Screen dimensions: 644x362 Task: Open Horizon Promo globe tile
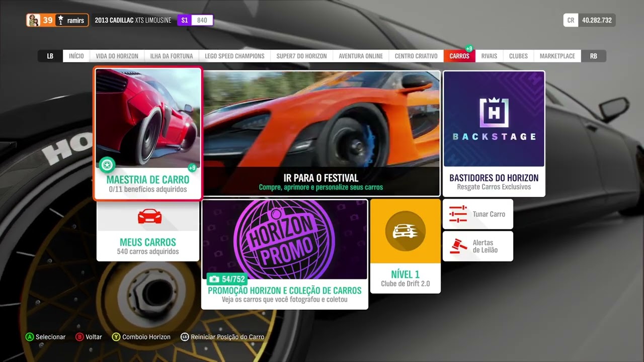[285, 239]
